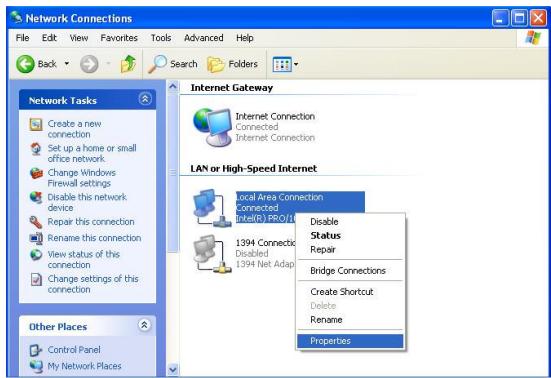The height and width of the screenshot is (378, 551).
Task: Open the Advanced menu
Action: point(204,38)
